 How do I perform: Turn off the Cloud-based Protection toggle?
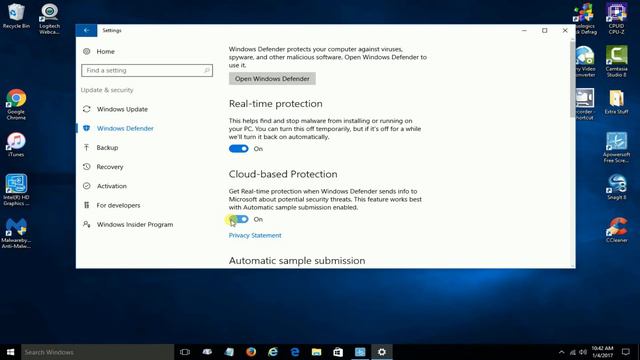coord(238,219)
